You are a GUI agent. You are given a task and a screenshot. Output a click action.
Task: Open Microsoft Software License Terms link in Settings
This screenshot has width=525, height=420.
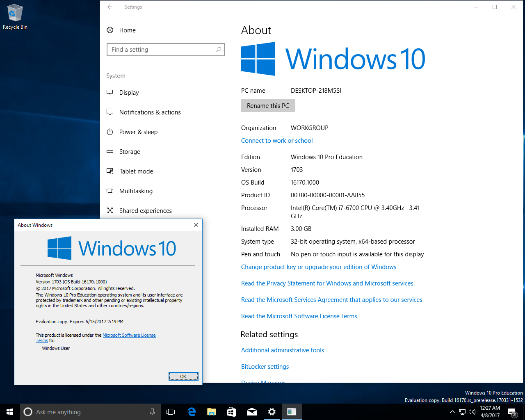click(299, 316)
